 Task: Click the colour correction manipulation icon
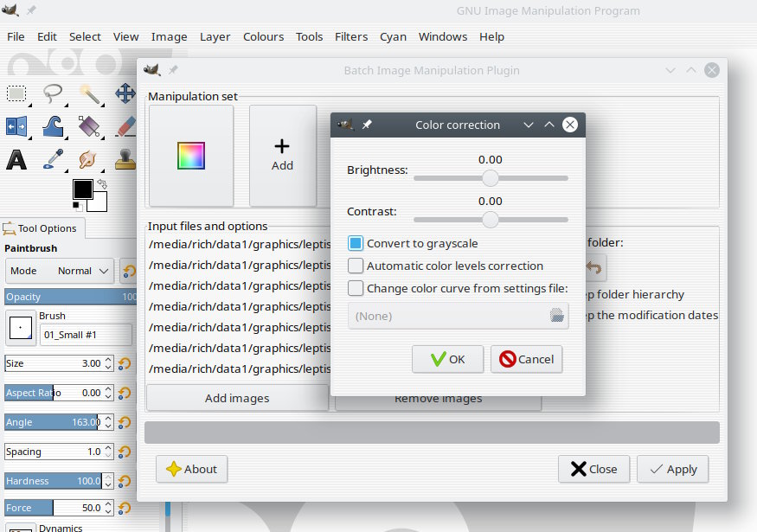coord(191,156)
